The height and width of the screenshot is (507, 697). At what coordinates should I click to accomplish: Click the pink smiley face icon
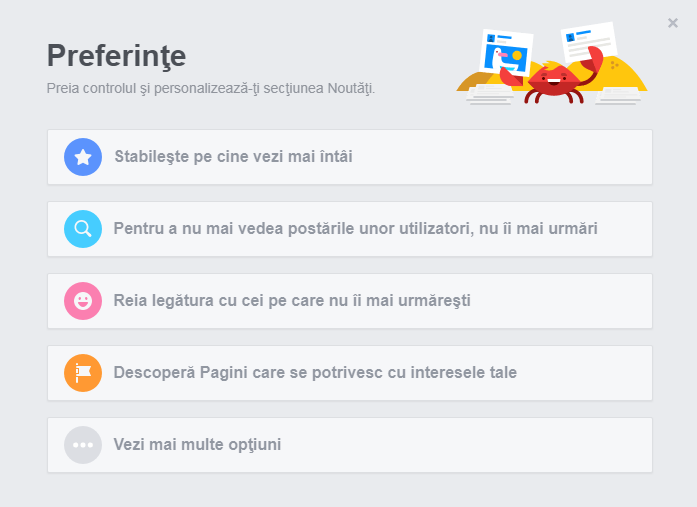click(83, 301)
